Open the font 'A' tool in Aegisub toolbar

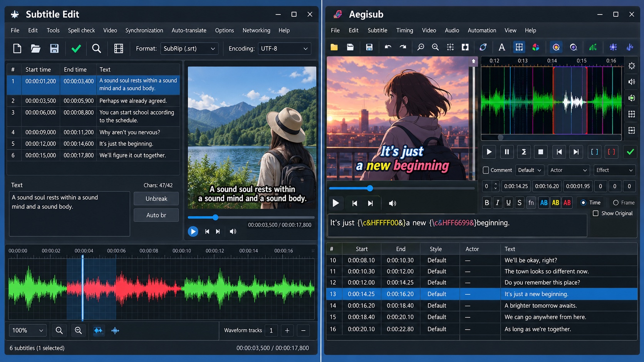[501, 47]
